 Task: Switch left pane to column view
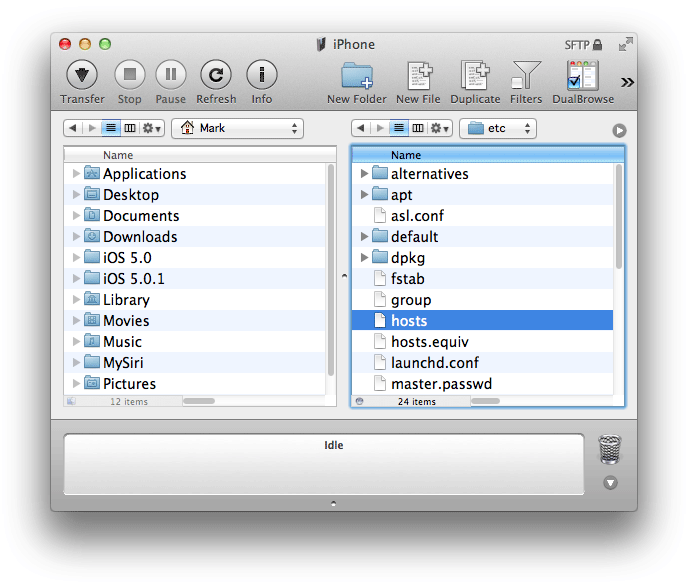coord(129,128)
